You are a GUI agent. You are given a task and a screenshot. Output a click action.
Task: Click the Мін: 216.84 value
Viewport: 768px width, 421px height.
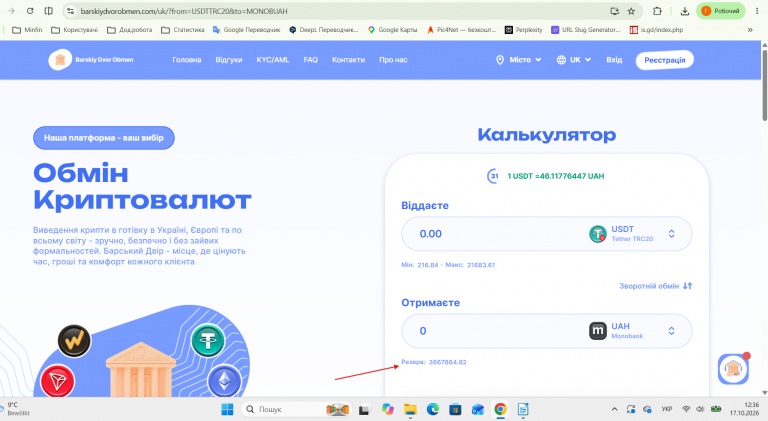click(x=420, y=265)
